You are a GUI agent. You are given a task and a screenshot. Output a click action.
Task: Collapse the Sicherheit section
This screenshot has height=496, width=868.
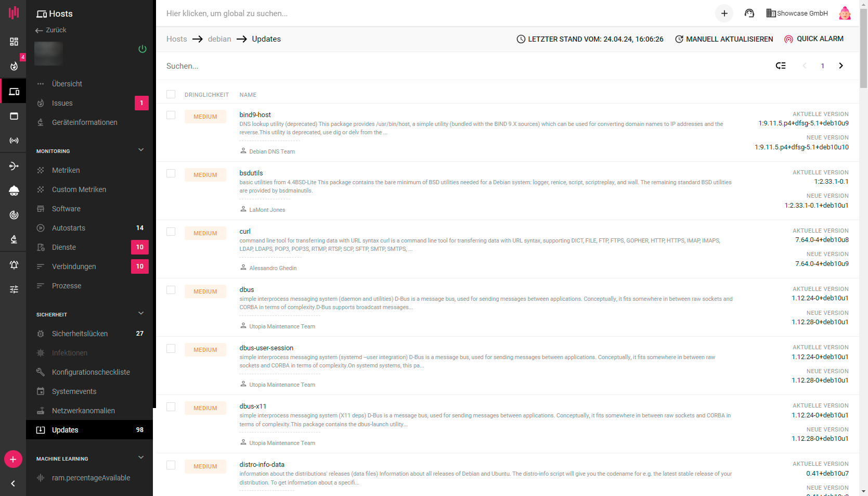coord(141,313)
